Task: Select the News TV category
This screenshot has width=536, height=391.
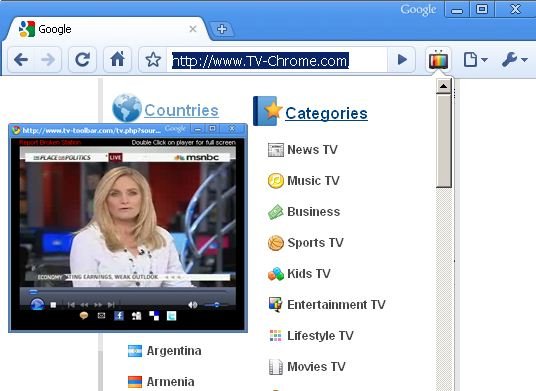Action: point(312,150)
